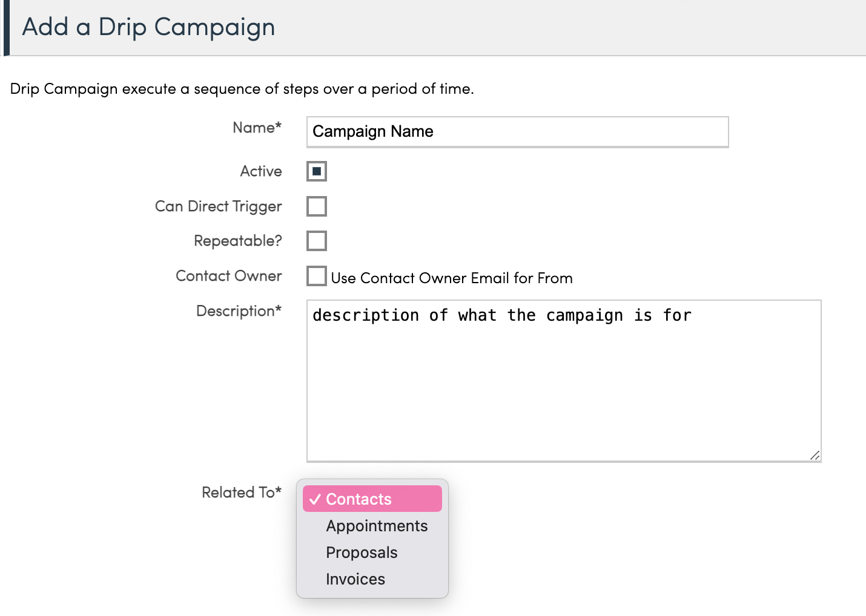
Task: Click the Contact Owner label
Action: pyautogui.click(x=228, y=276)
